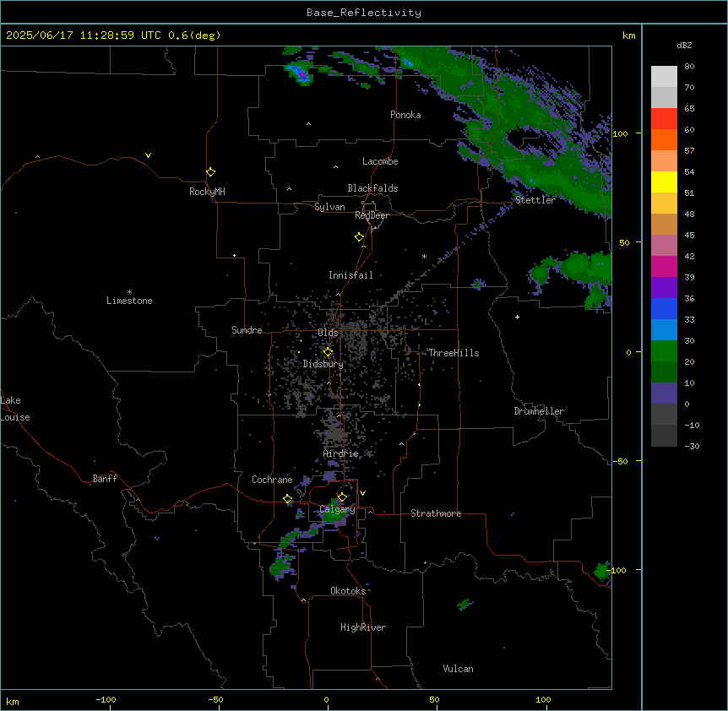Viewport: 728px width, 711px height.
Task: Click the RockyMH town label
Action: click(x=207, y=192)
